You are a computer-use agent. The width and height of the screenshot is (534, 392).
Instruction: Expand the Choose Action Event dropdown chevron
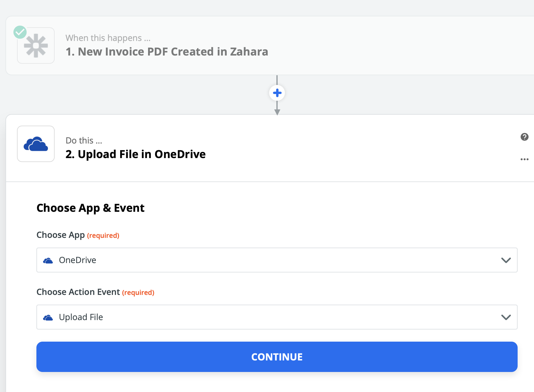[x=506, y=317]
